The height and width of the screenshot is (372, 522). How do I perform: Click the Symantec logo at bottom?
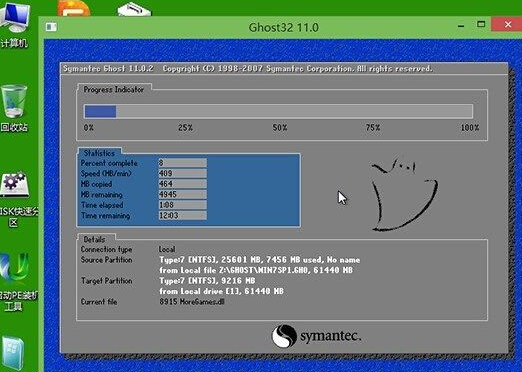[x=316, y=336]
